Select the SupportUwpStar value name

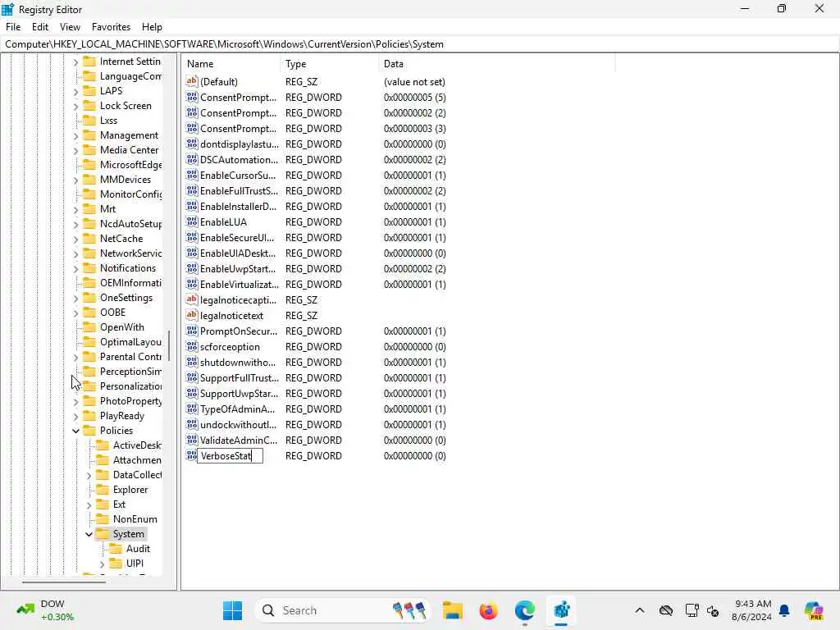click(239, 393)
